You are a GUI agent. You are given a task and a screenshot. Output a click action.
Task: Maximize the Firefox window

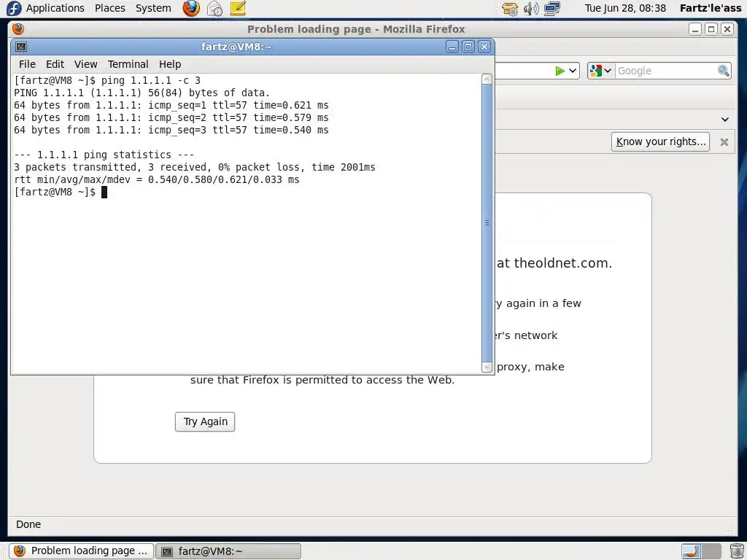(x=711, y=29)
